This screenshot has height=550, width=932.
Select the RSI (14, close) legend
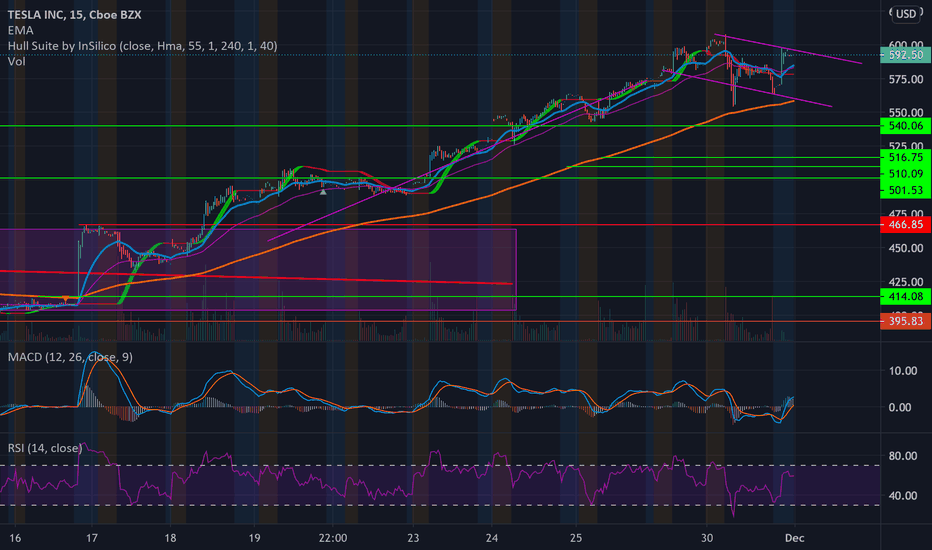(45, 448)
